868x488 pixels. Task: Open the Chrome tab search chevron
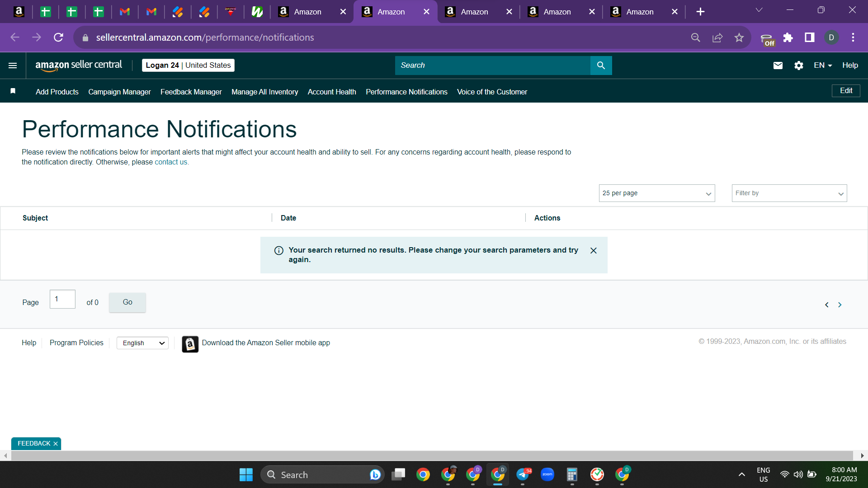(759, 10)
